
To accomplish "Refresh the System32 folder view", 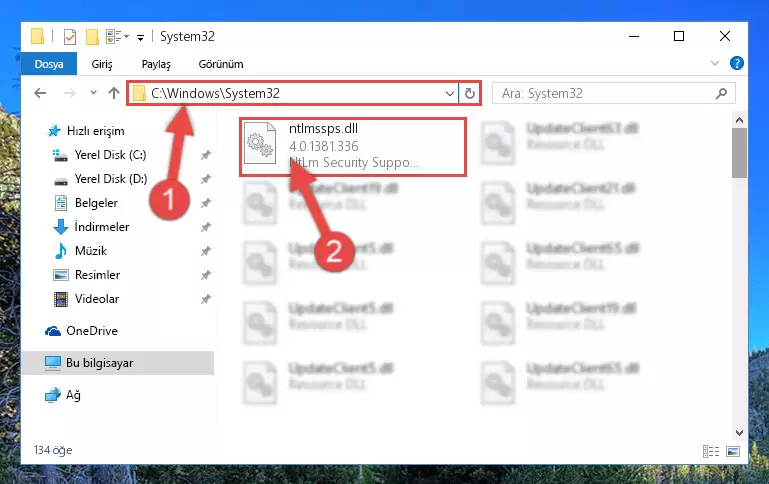I will click(469, 93).
